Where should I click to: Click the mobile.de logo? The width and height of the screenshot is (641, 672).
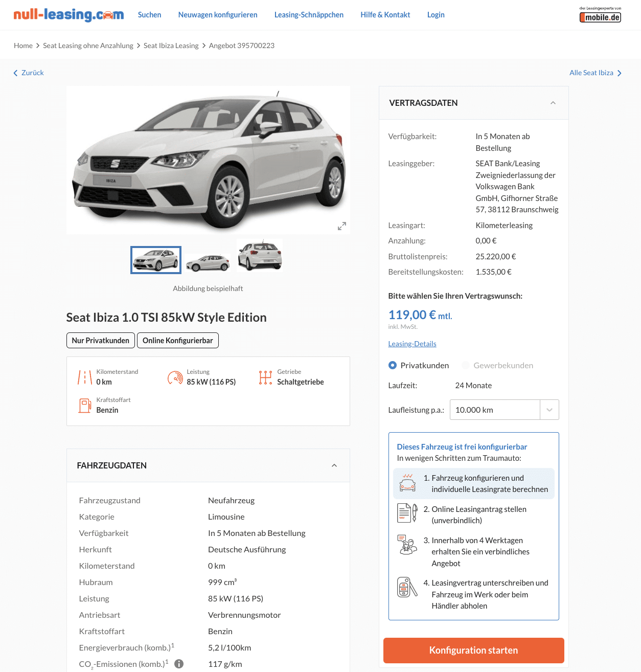(600, 15)
